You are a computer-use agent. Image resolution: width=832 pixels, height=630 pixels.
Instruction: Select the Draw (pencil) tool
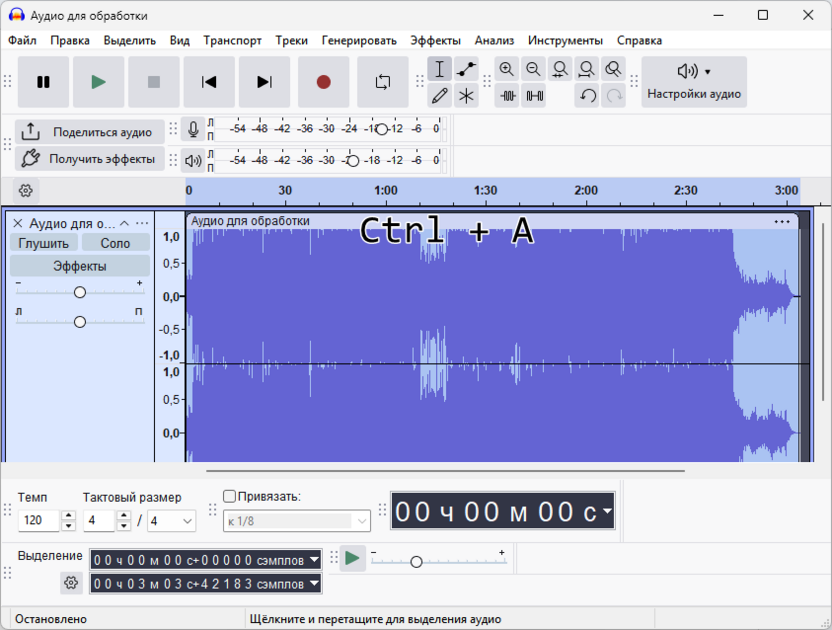point(439,96)
